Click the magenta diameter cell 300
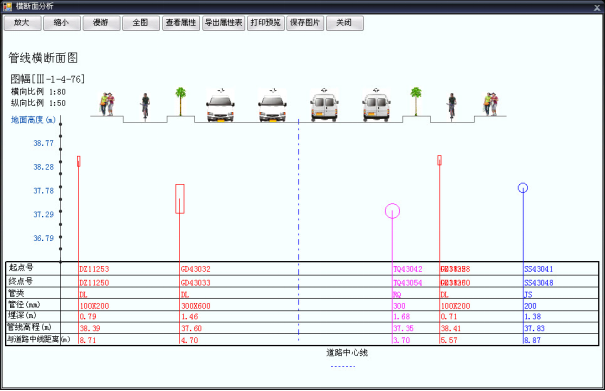605x391 pixels. 399,306
